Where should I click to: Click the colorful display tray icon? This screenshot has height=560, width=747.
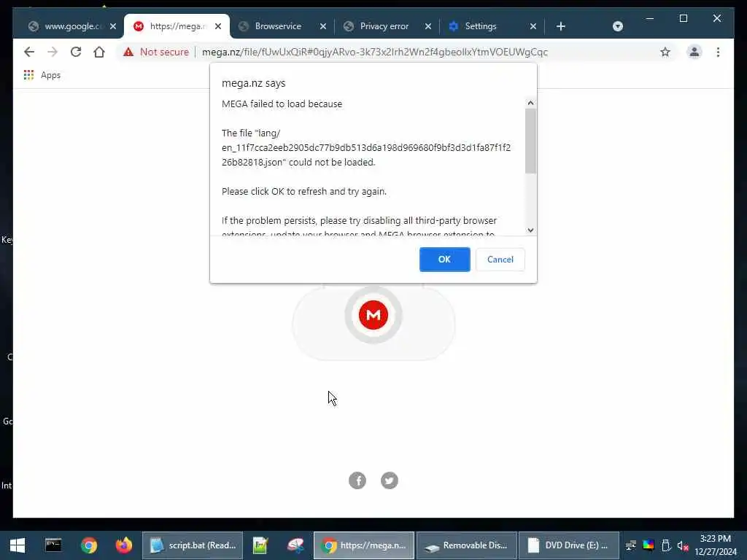coord(649,545)
